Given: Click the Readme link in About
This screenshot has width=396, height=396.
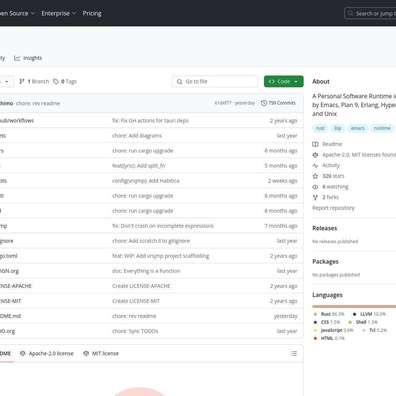Looking at the screenshot, I should 332,144.
